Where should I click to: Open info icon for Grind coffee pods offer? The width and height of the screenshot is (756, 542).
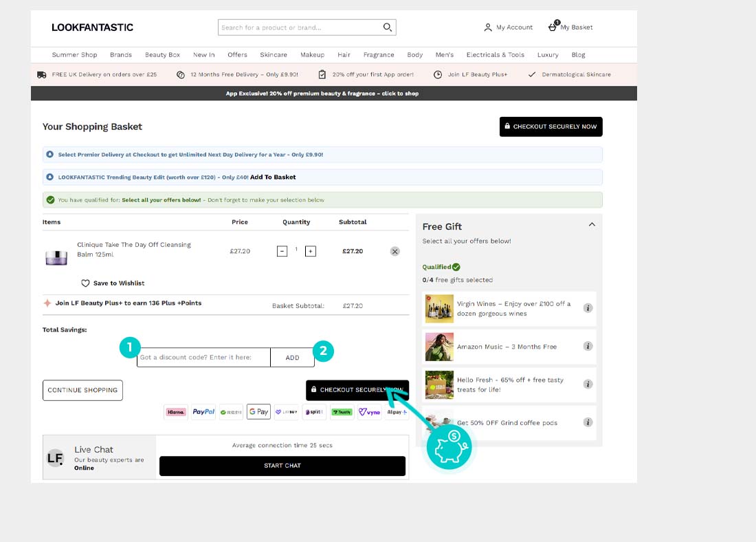(588, 422)
